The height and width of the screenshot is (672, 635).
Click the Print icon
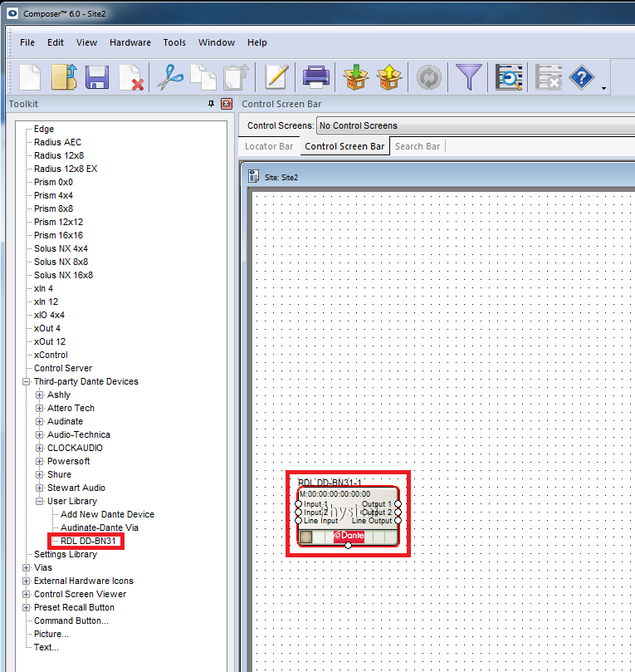(316, 77)
